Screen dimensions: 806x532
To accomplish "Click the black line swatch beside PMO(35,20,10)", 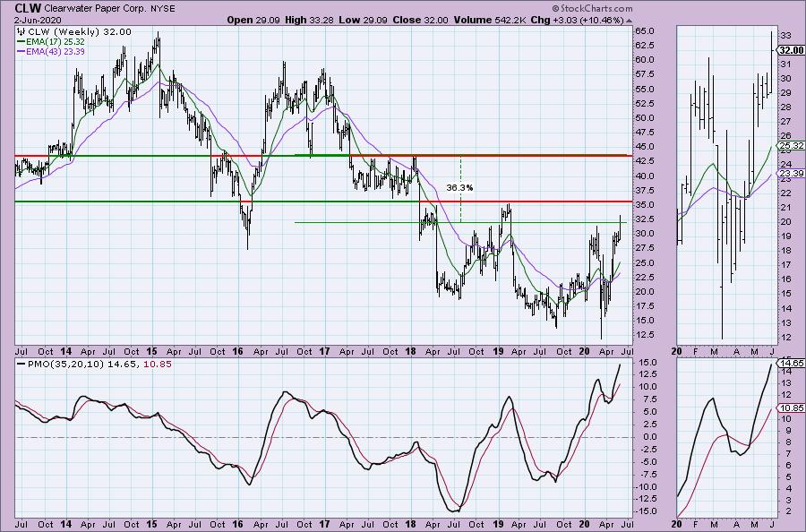I will coord(21,364).
